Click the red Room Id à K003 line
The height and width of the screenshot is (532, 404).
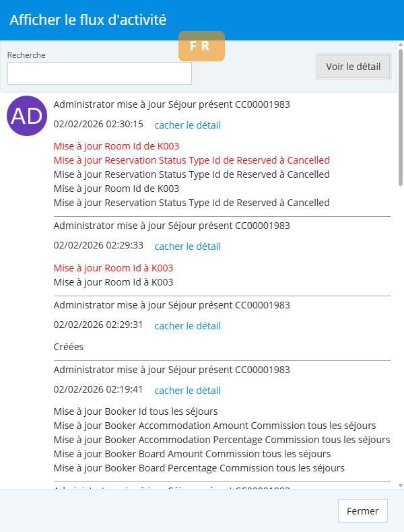pyautogui.click(x=113, y=268)
